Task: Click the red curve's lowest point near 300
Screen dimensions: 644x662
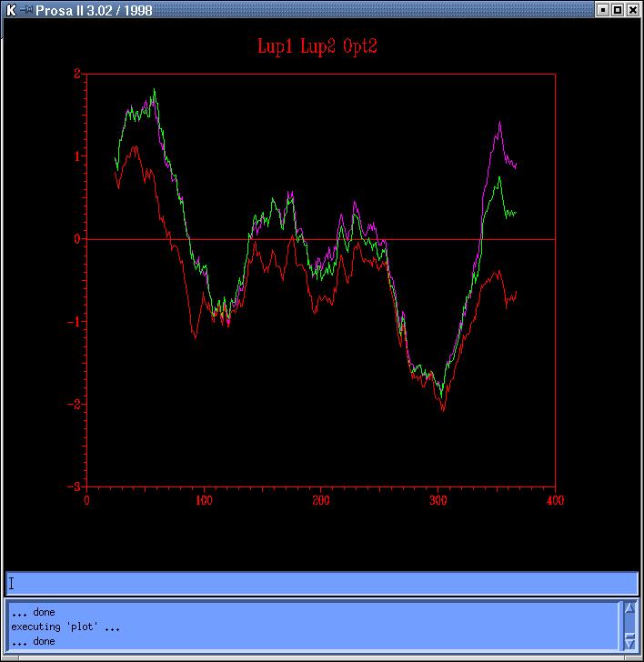Action: point(444,410)
